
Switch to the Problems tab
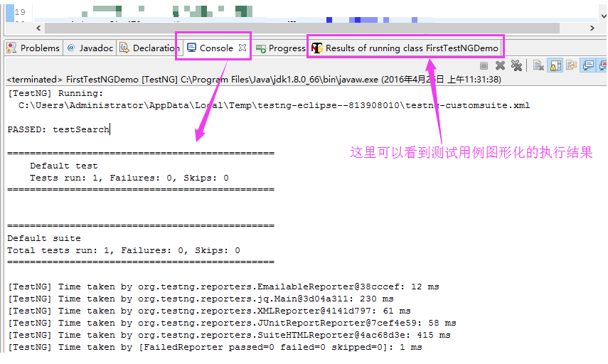pos(33,48)
